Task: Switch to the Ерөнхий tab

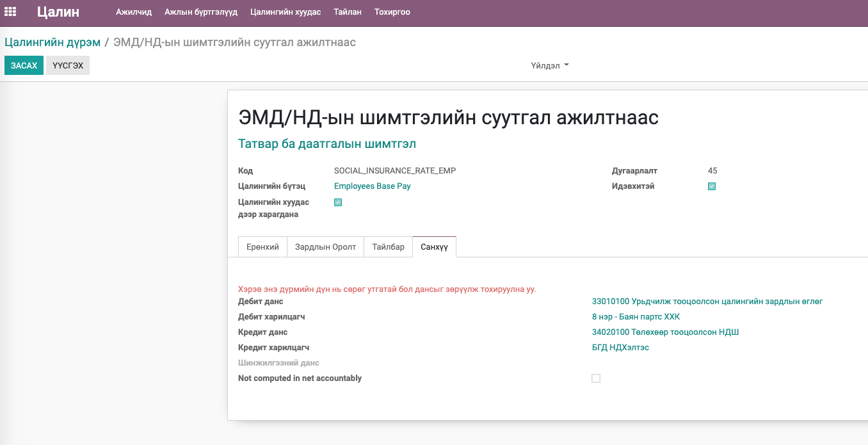Action: tap(262, 247)
